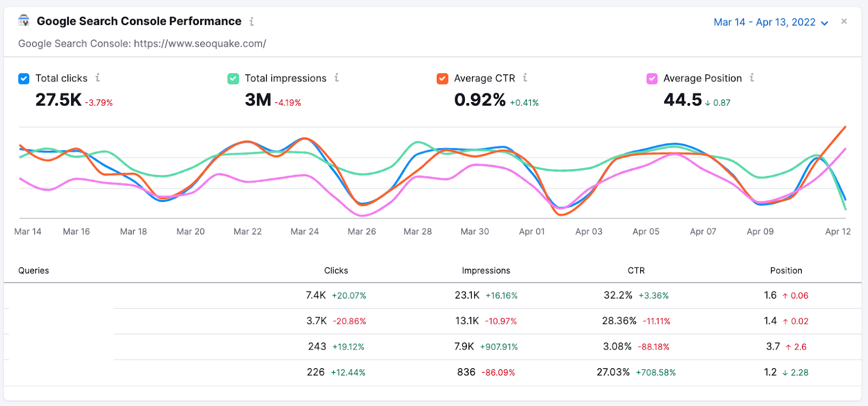Click the Queries column header
868x406 pixels.
coord(34,270)
